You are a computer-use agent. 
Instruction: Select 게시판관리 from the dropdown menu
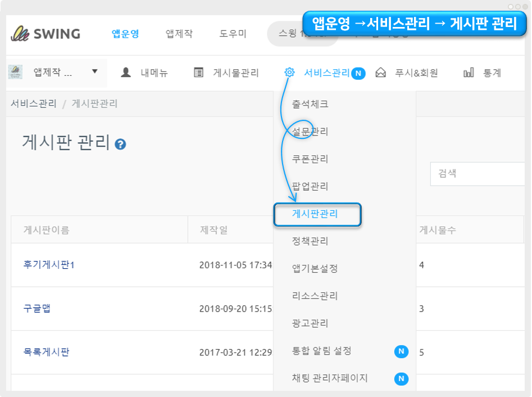[x=315, y=214]
